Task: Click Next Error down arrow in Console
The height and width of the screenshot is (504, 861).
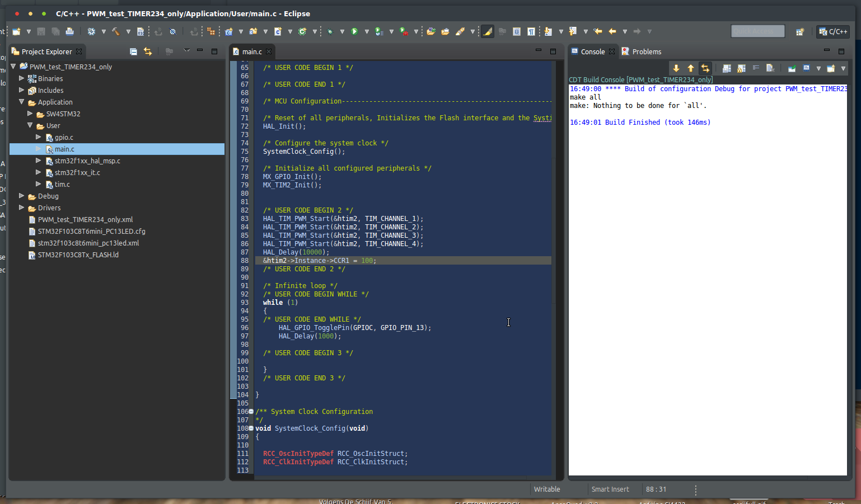Action: click(x=676, y=68)
